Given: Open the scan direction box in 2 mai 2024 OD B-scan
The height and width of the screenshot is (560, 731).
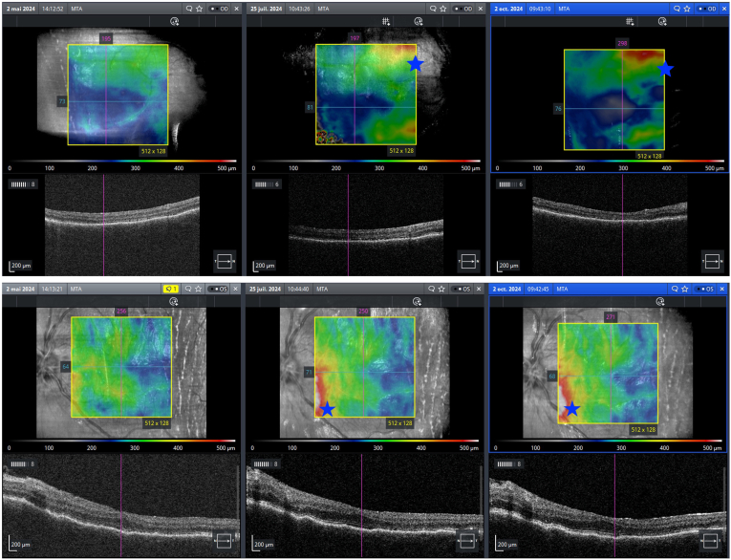Looking at the screenshot, I should 225,262.
